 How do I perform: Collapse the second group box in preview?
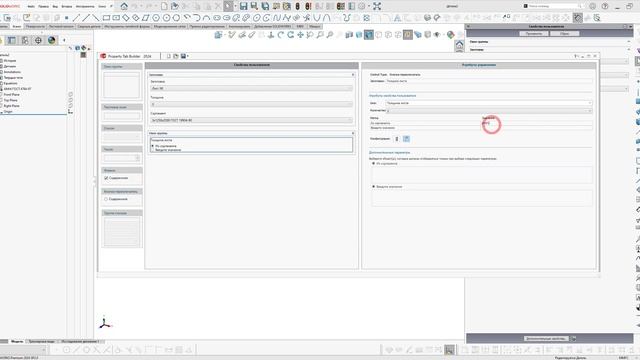(x=353, y=133)
